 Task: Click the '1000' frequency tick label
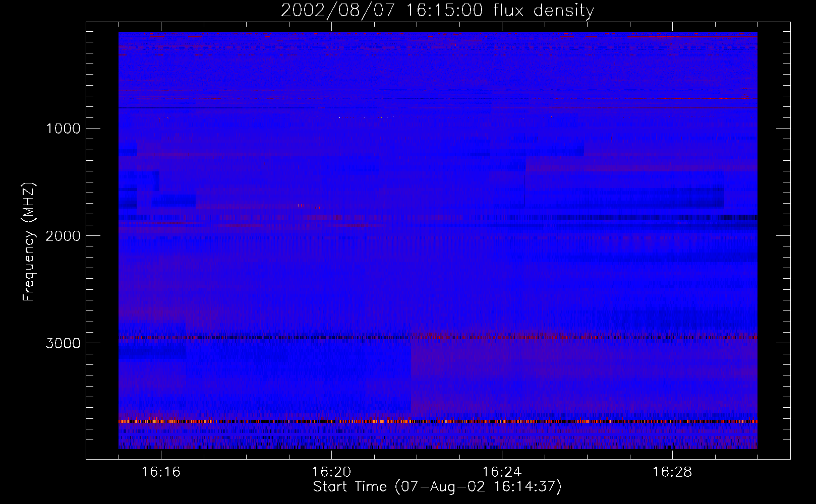pyautogui.click(x=63, y=129)
